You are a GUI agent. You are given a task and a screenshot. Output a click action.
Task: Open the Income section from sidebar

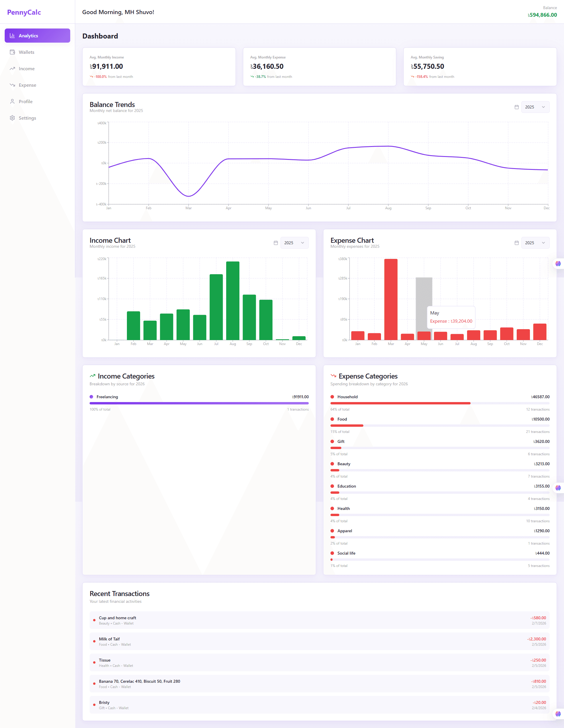12,68
